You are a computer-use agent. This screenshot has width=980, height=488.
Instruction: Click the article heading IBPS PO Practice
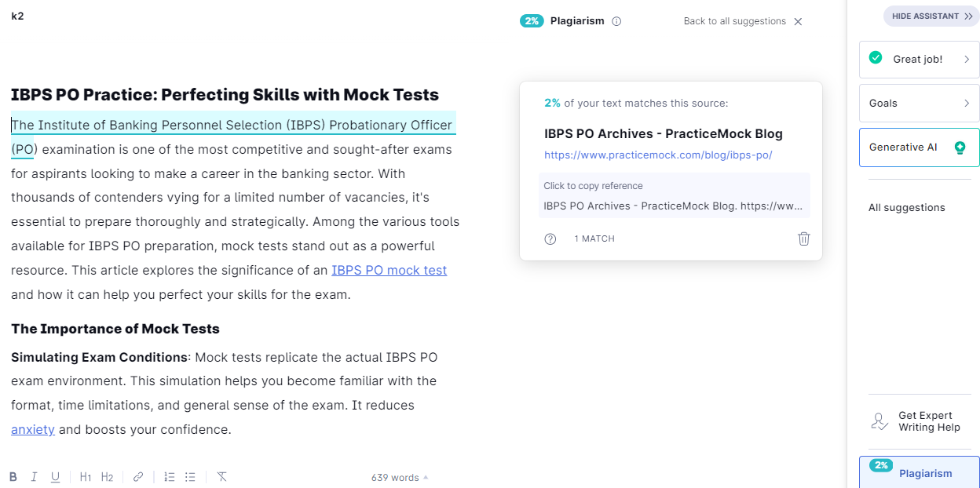tap(225, 94)
